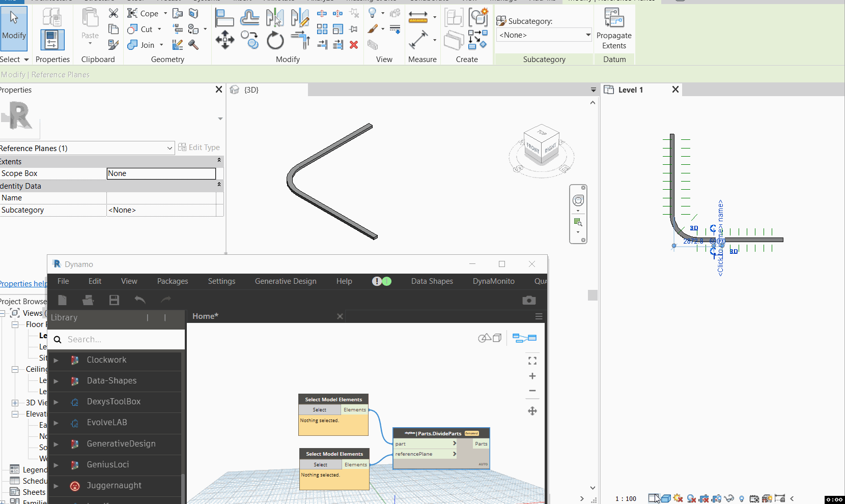Toggle reveal hidden elements lightbulb icon

(742, 498)
